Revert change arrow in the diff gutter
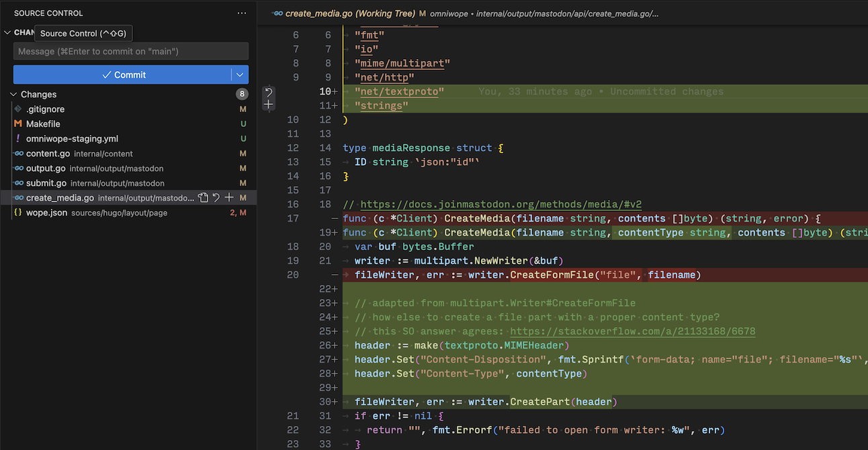 click(x=269, y=92)
